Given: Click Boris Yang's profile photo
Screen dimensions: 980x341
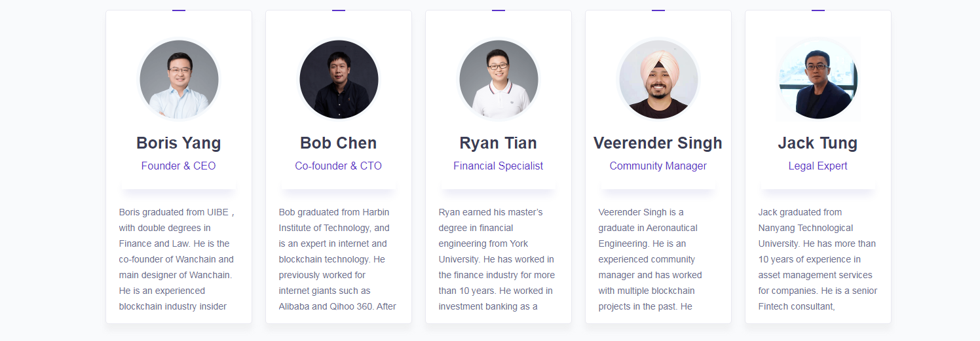Looking at the screenshot, I should [x=179, y=79].
